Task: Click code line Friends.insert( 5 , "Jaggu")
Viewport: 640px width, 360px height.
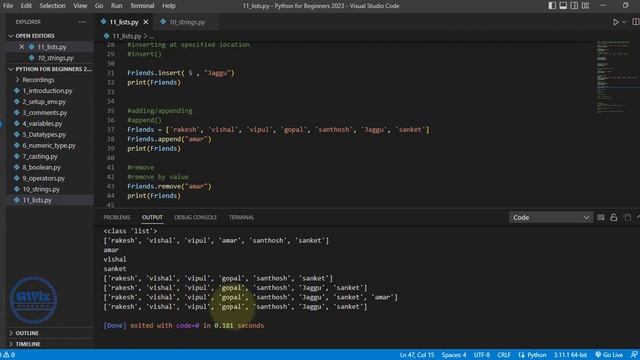Action: pyautogui.click(x=181, y=73)
